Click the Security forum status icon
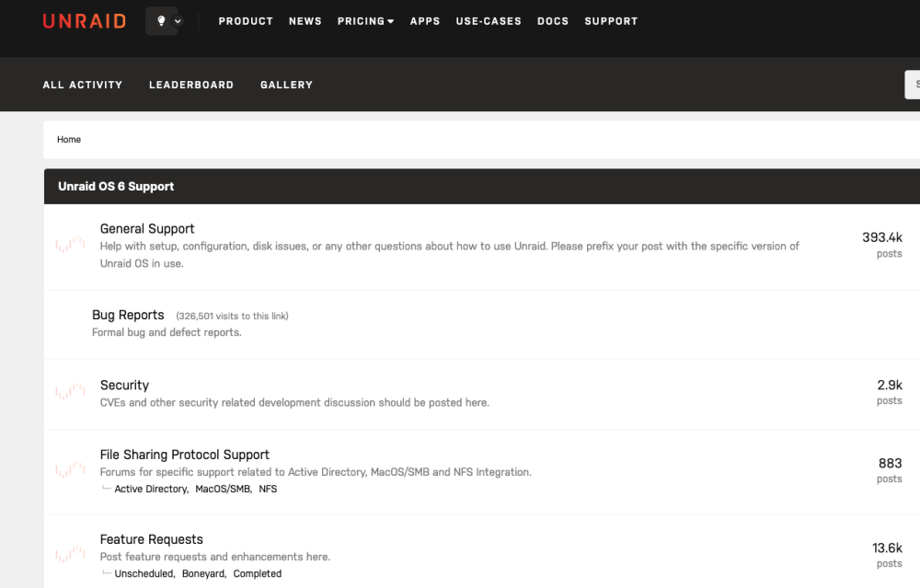The width and height of the screenshot is (920, 588). [71, 391]
